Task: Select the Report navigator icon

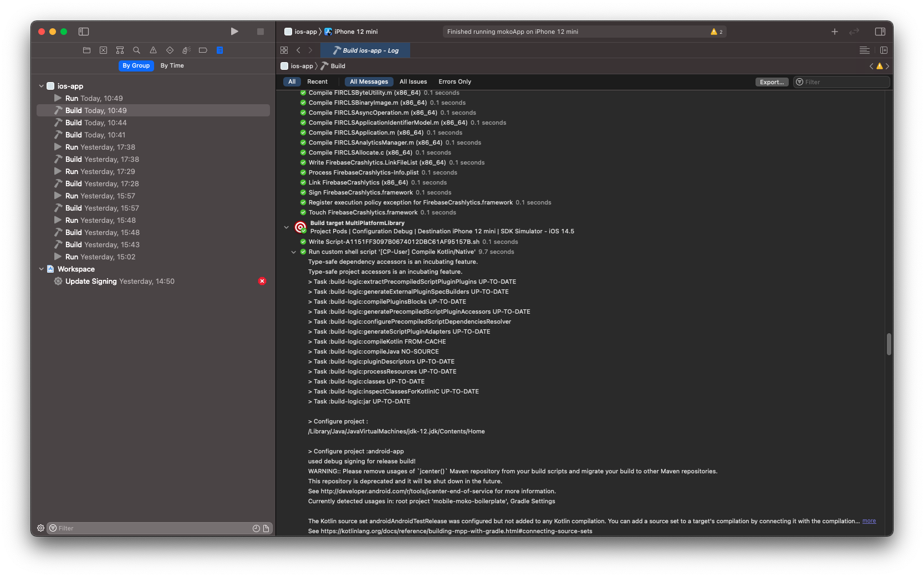Action: click(219, 50)
